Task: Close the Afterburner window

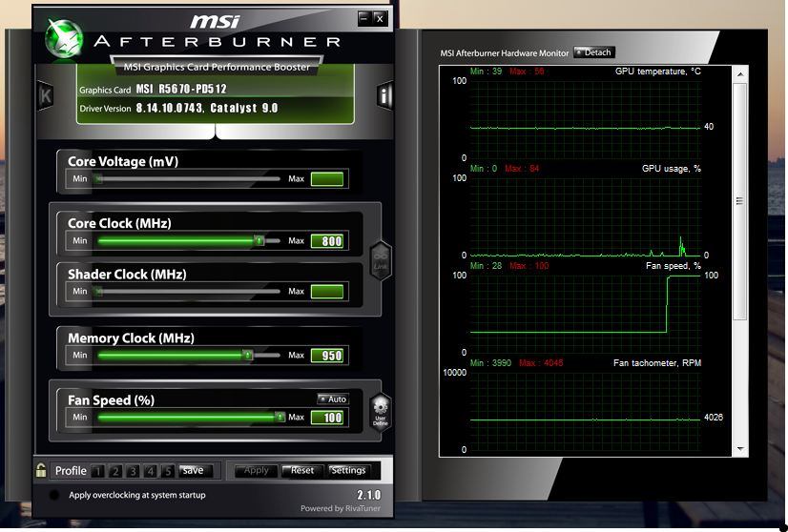Action: coord(380,18)
